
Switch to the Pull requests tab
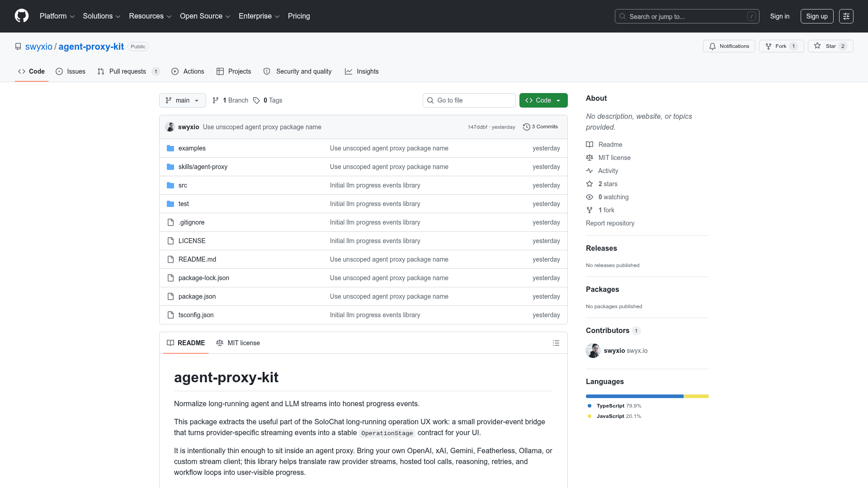128,71
